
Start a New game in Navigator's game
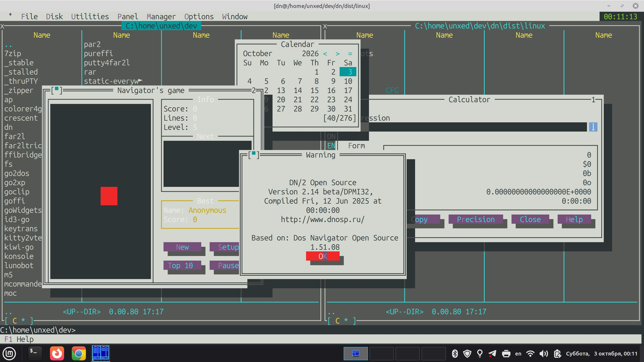[182, 247]
